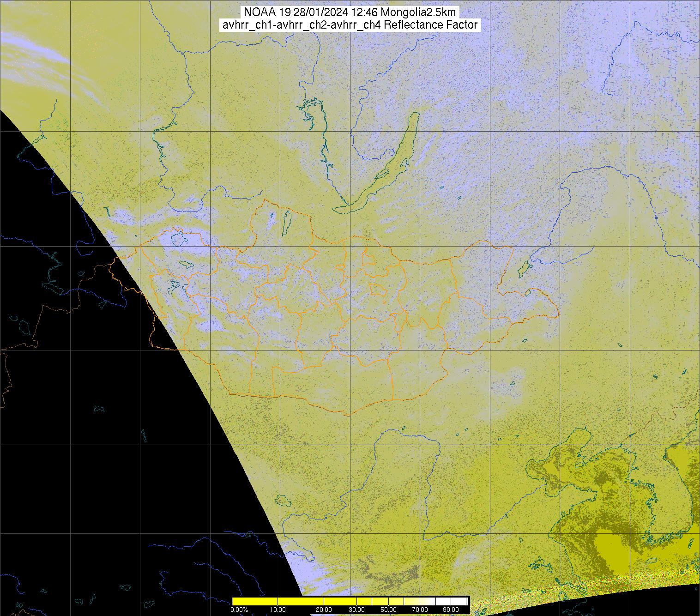Click the '10.00' color scale label
Screen dimensions: 700x616
(278, 610)
